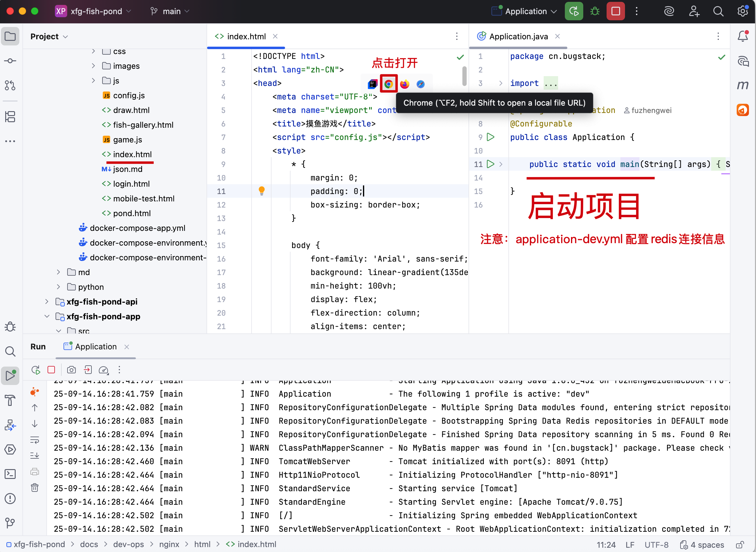
Task: Open the Structure tool window icon
Action: pos(10,117)
